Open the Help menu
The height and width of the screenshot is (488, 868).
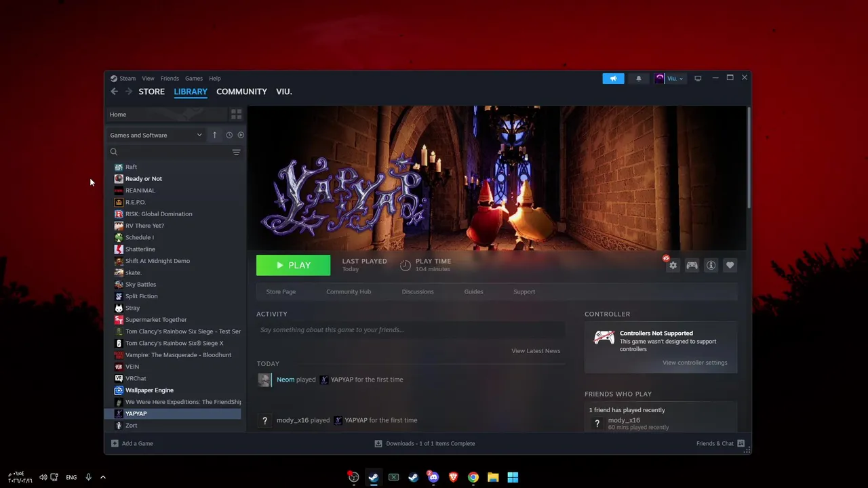pos(215,79)
